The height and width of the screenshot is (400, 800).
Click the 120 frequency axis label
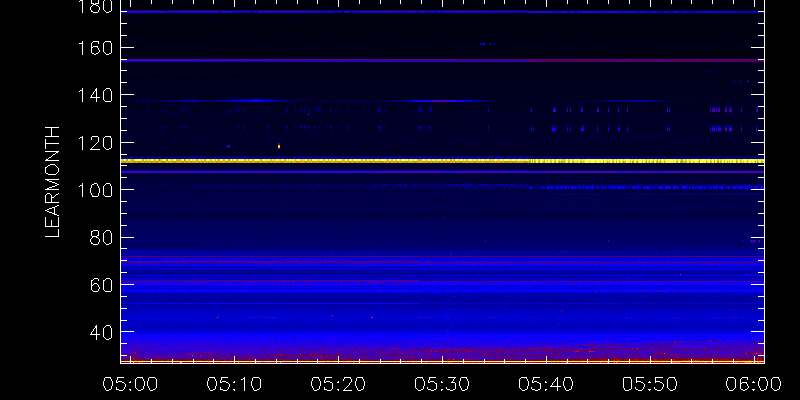[93, 143]
